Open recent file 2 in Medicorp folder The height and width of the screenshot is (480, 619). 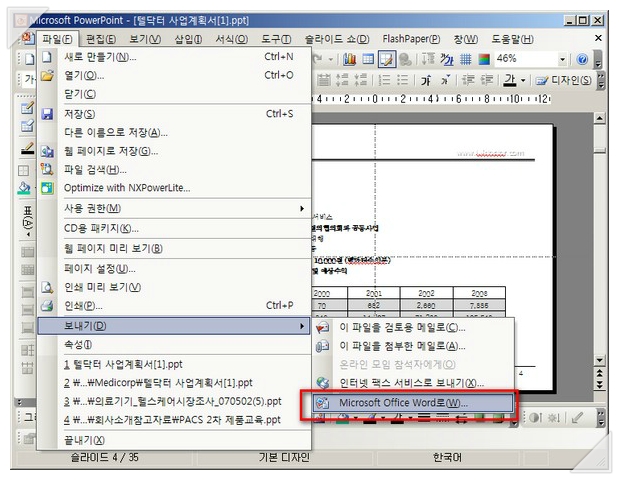tap(174, 383)
